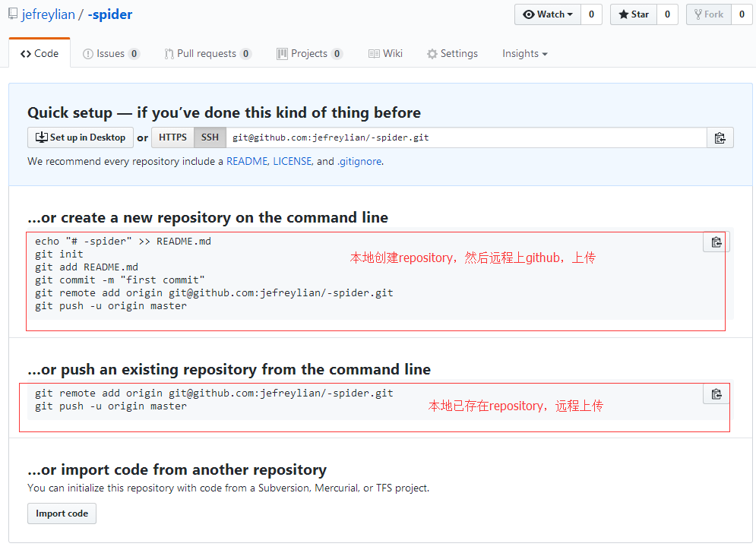Copy the SSH clone URL with the clipboard icon

point(720,138)
